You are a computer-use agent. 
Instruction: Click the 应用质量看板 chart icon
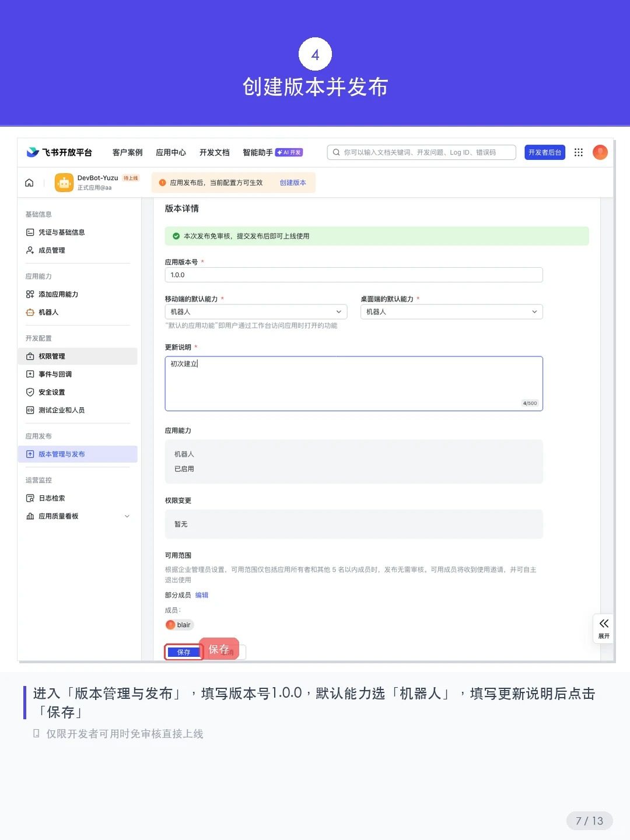[x=30, y=516]
